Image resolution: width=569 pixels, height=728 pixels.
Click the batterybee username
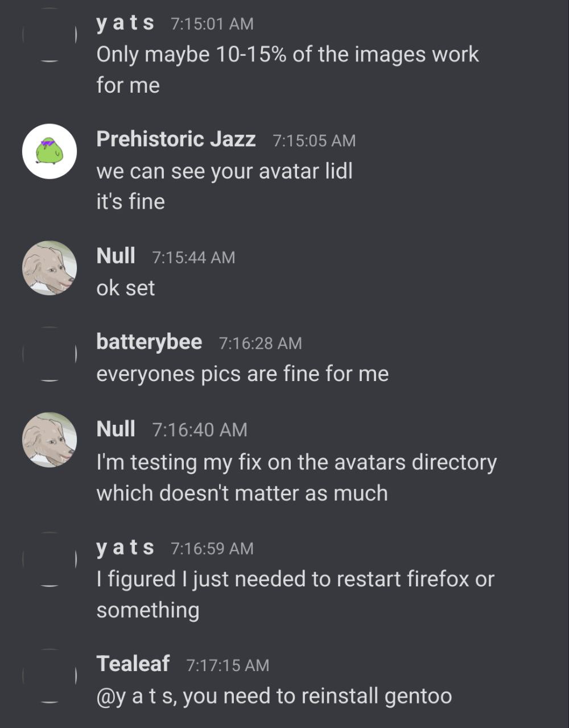[149, 342]
